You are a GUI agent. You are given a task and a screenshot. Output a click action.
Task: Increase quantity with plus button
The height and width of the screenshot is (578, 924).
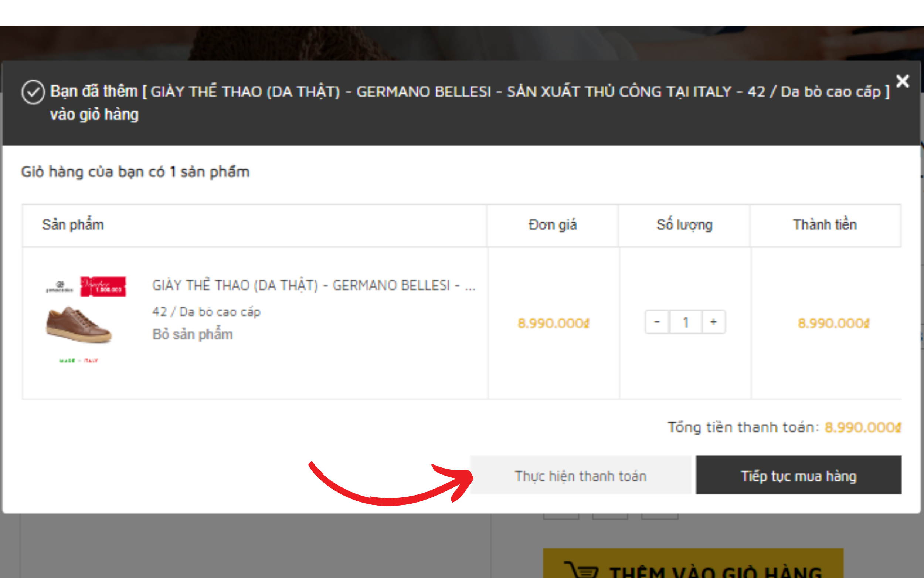coord(713,322)
